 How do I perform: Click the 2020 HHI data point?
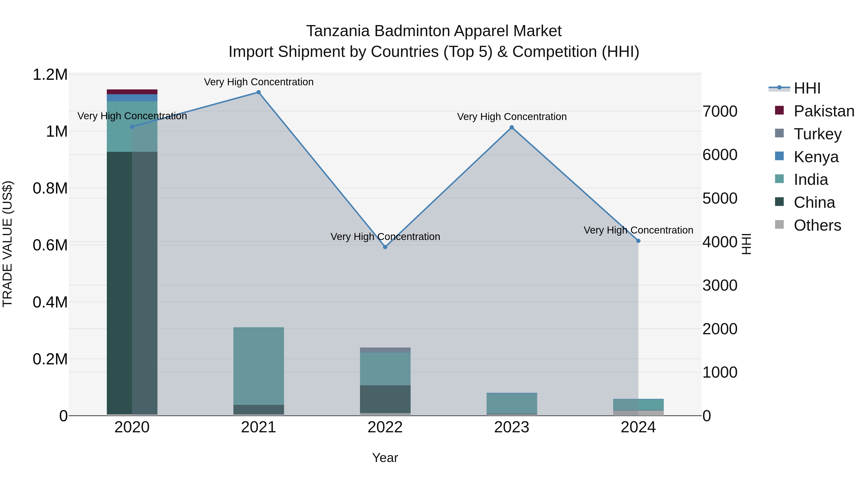pyautogui.click(x=132, y=127)
